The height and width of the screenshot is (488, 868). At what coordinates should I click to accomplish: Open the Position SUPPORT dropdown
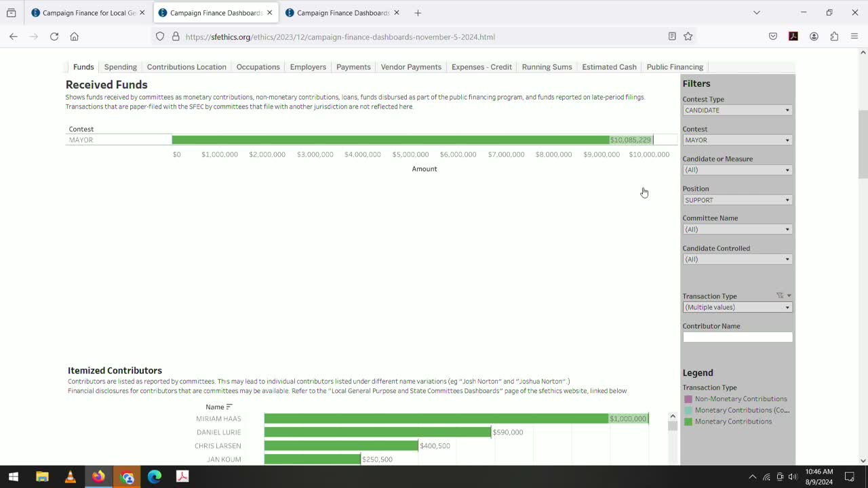[x=737, y=200]
